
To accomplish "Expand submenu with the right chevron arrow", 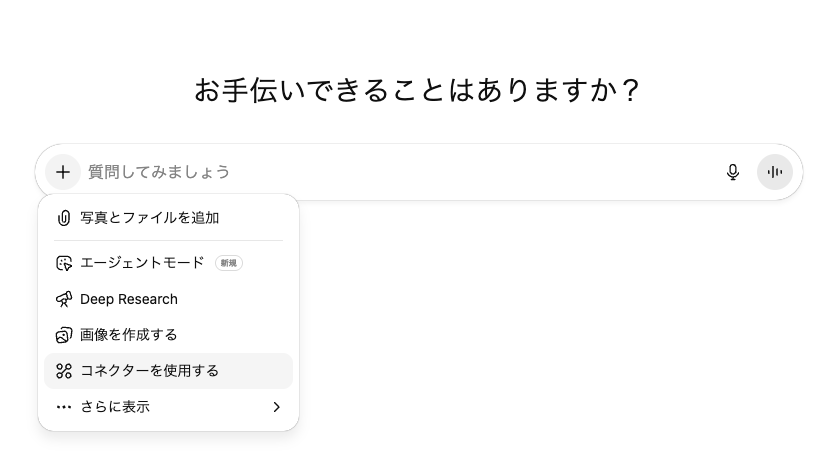I will 277,407.
